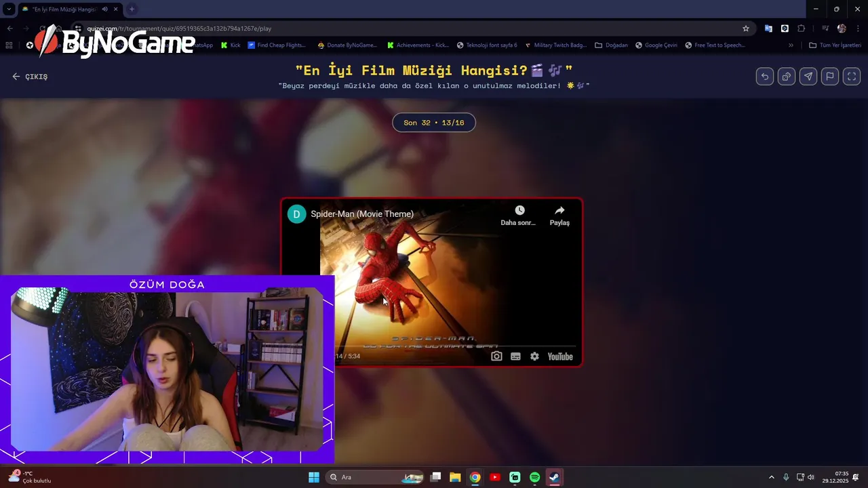Click the copy link icon in quiz toolbar

pyautogui.click(x=787, y=77)
